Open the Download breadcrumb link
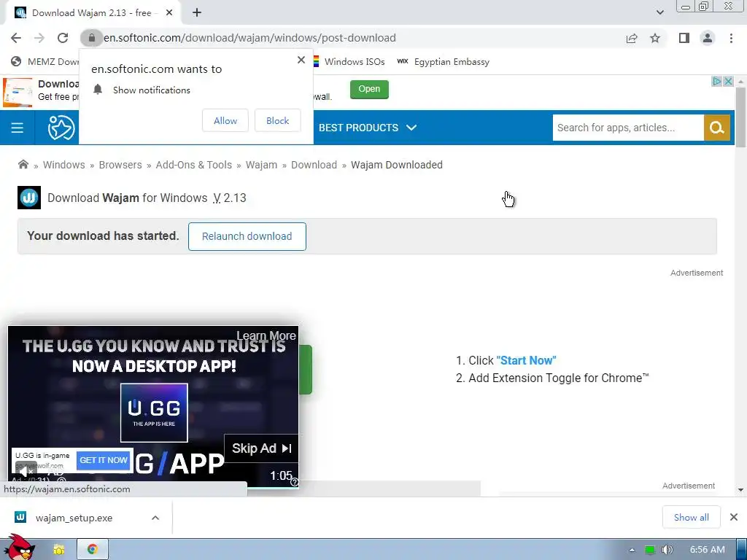The height and width of the screenshot is (560, 747). tap(314, 165)
